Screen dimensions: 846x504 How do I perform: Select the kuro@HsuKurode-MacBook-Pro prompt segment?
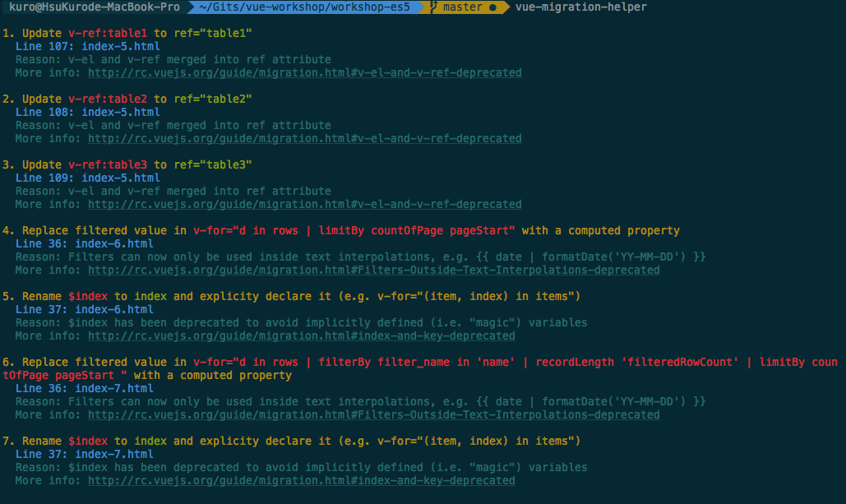94,7
